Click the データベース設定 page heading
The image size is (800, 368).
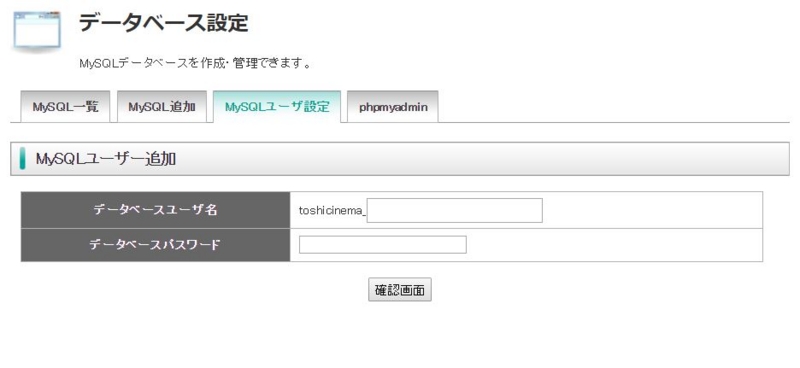(163, 23)
